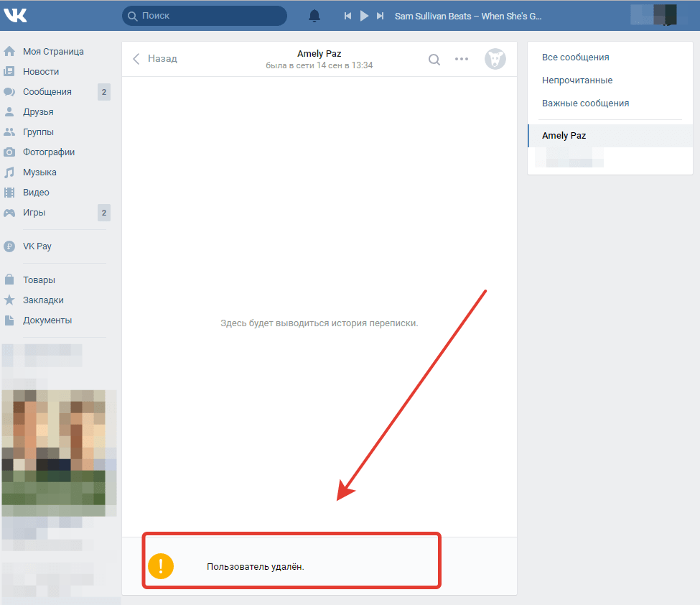700x605 pixels.
Task: Play the current audio track
Action: pyautogui.click(x=364, y=16)
